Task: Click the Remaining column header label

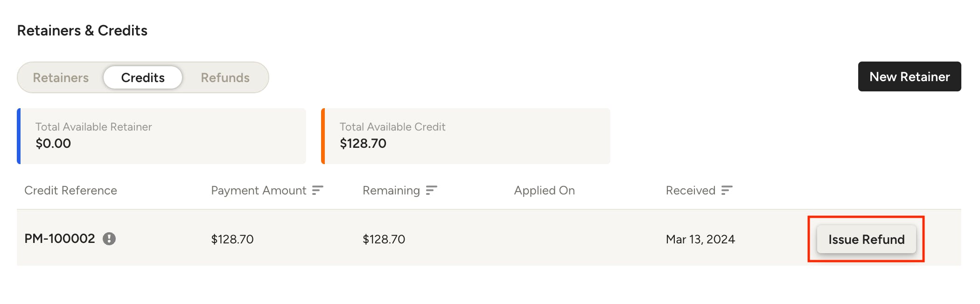Action: click(391, 190)
